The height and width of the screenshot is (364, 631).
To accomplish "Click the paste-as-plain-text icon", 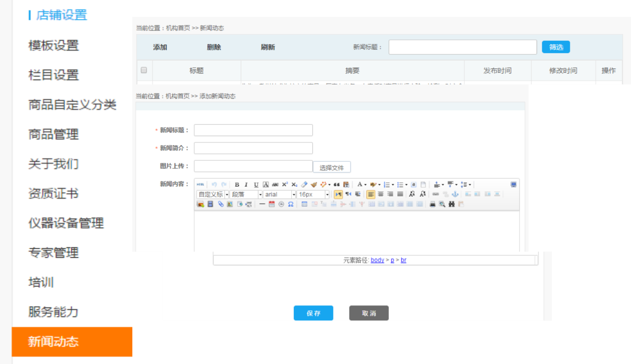I will pyautogui.click(x=346, y=184).
